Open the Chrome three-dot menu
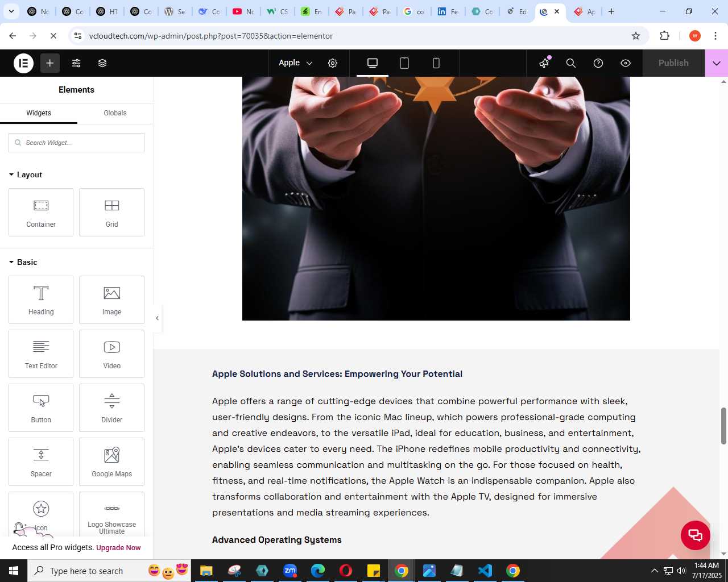The width and height of the screenshot is (728, 582). (715, 36)
